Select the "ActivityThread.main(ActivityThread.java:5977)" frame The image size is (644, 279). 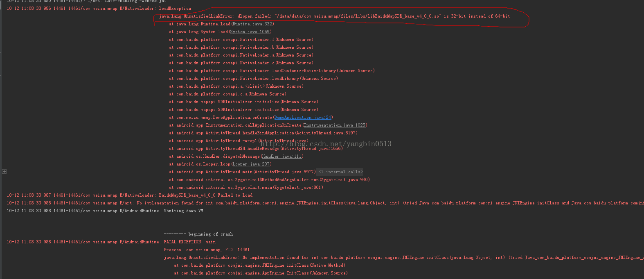[243, 172]
